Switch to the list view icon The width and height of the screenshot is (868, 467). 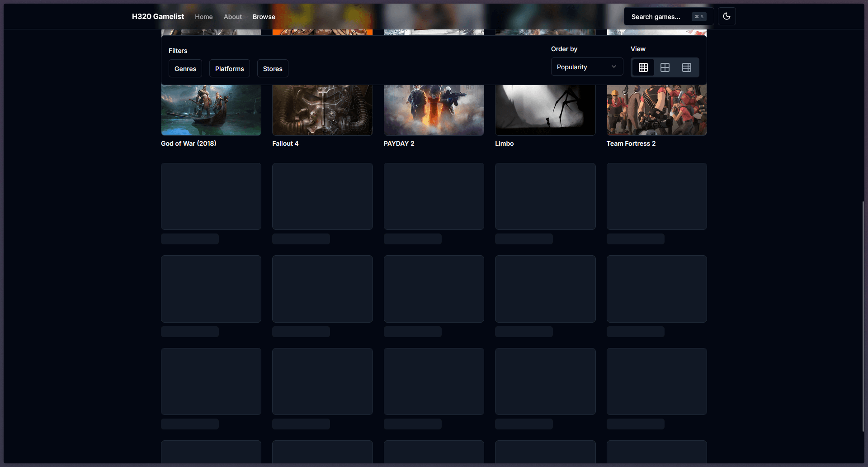click(687, 67)
